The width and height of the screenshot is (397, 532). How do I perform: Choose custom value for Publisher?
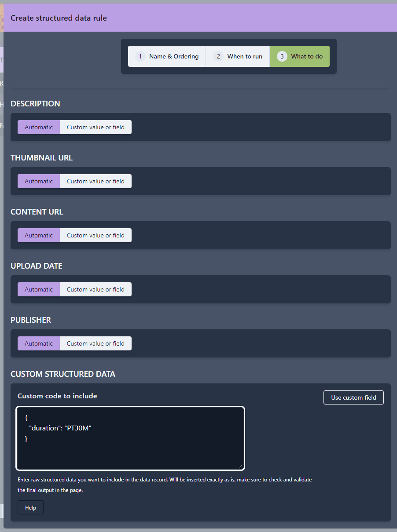point(96,343)
